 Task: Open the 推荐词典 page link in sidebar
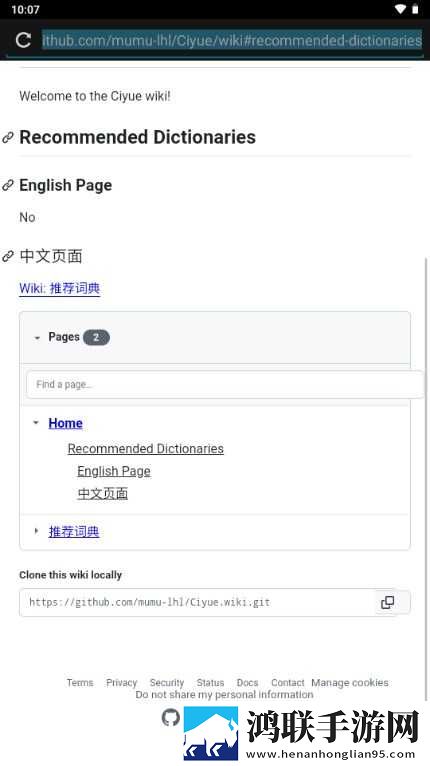pos(74,532)
